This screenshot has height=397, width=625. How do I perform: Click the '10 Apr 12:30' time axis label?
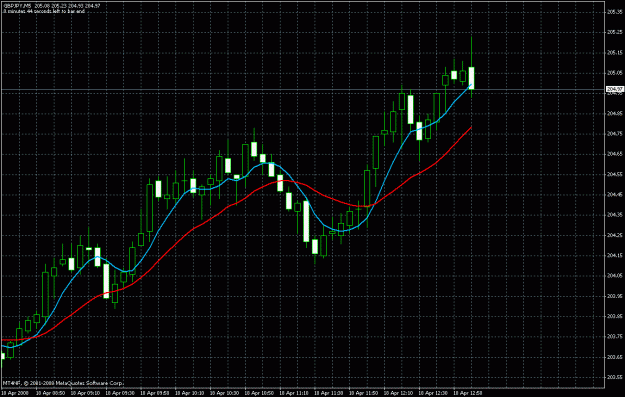pyautogui.click(x=433, y=393)
